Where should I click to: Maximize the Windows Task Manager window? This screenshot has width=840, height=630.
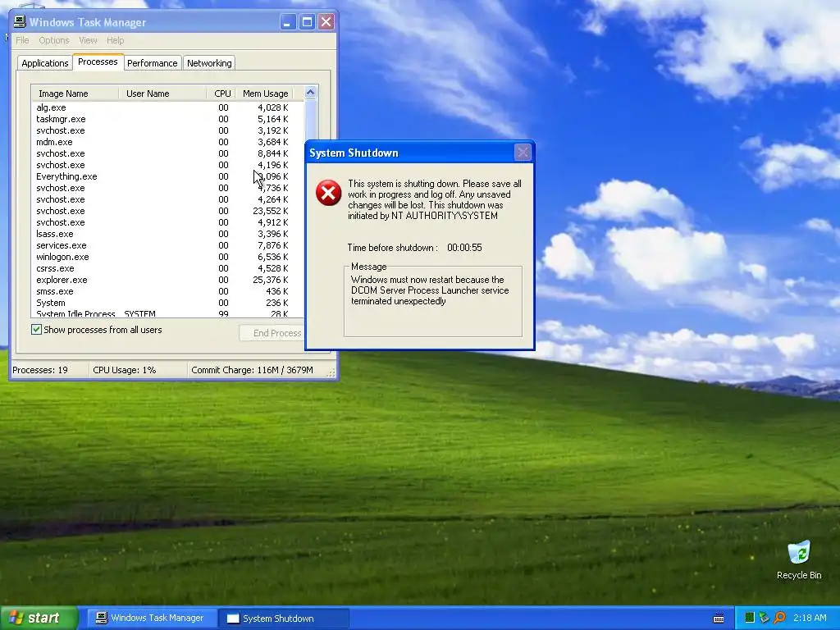click(307, 22)
